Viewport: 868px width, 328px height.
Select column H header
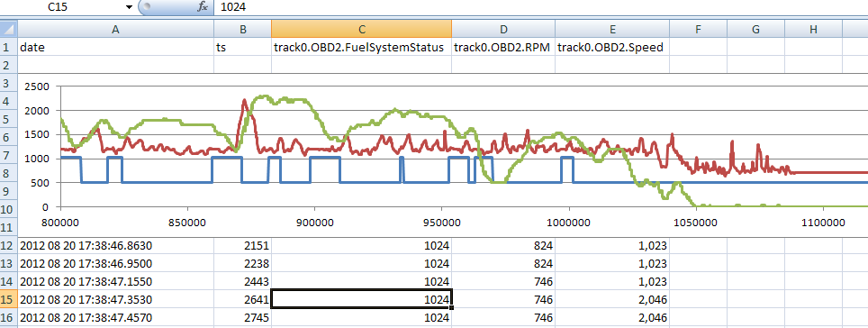[813, 30]
